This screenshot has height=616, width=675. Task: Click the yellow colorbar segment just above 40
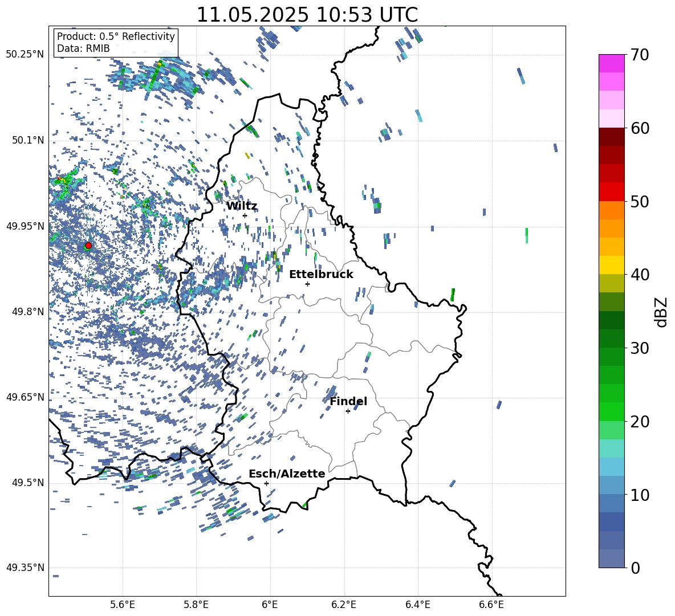(x=611, y=265)
